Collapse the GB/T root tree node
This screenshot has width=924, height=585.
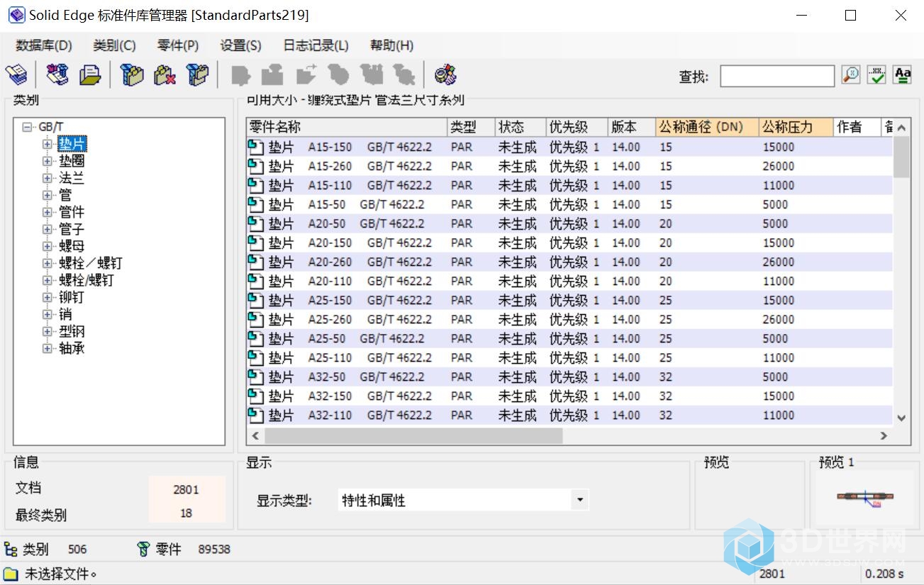click(x=27, y=127)
